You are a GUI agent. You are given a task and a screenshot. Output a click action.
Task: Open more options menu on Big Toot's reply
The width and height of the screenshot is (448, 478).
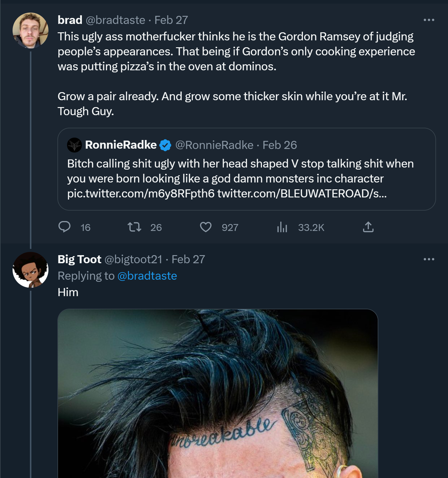(x=429, y=259)
